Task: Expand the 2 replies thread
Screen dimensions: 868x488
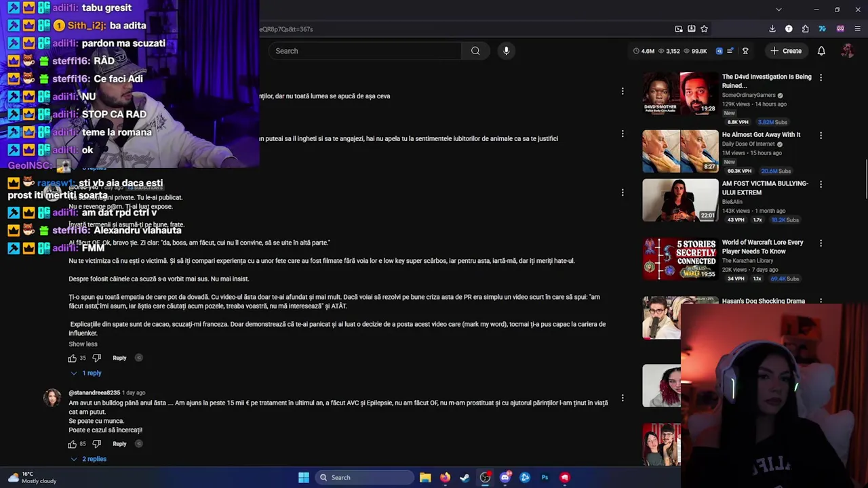Action: [88, 459]
